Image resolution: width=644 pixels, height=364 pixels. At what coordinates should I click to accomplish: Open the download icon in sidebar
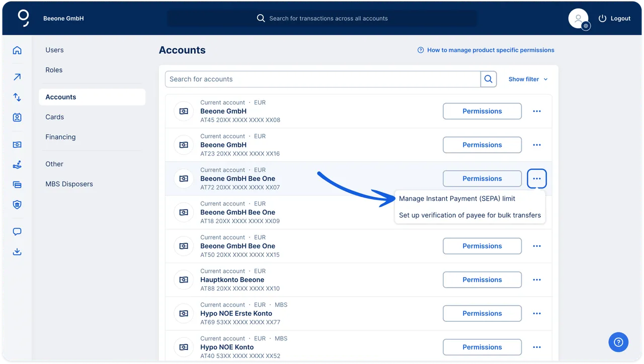[x=17, y=252]
